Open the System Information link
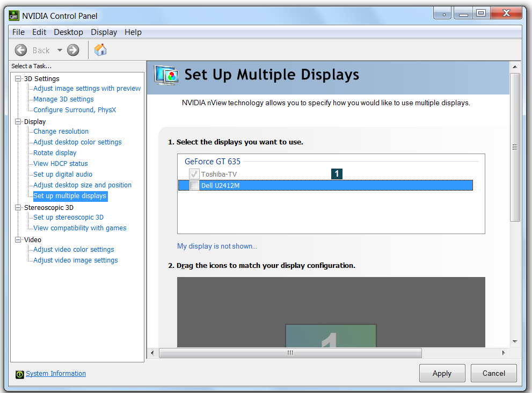The image size is (532, 393). click(56, 374)
